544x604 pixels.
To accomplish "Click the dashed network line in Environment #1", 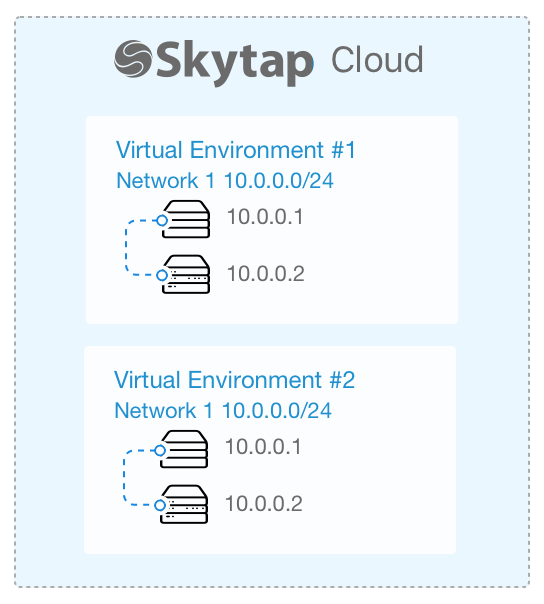I will click(126, 248).
